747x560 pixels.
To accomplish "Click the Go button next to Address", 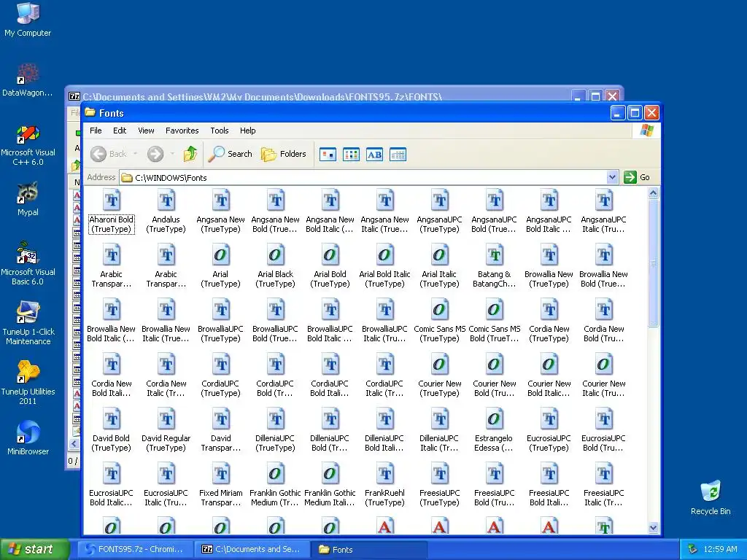I will coord(637,177).
